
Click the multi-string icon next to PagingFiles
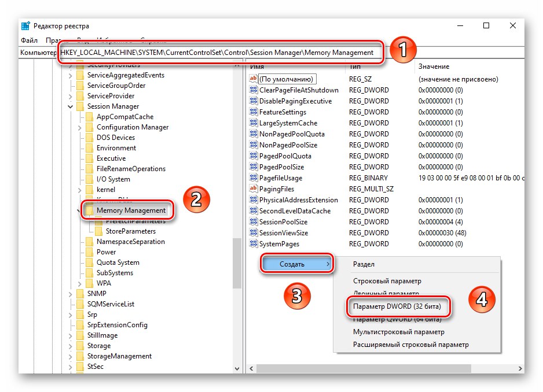pos(253,188)
